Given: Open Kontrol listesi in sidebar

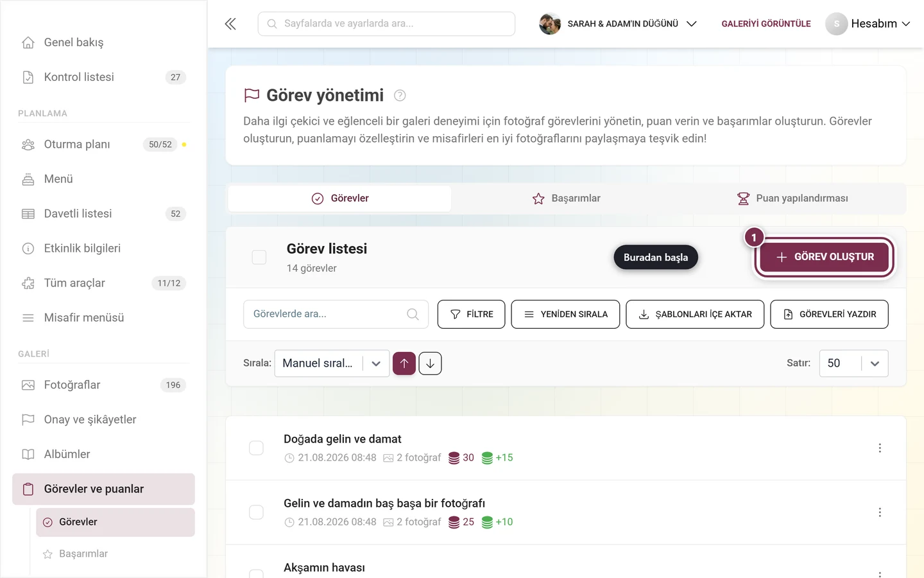Looking at the screenshot, I should 103,77.
